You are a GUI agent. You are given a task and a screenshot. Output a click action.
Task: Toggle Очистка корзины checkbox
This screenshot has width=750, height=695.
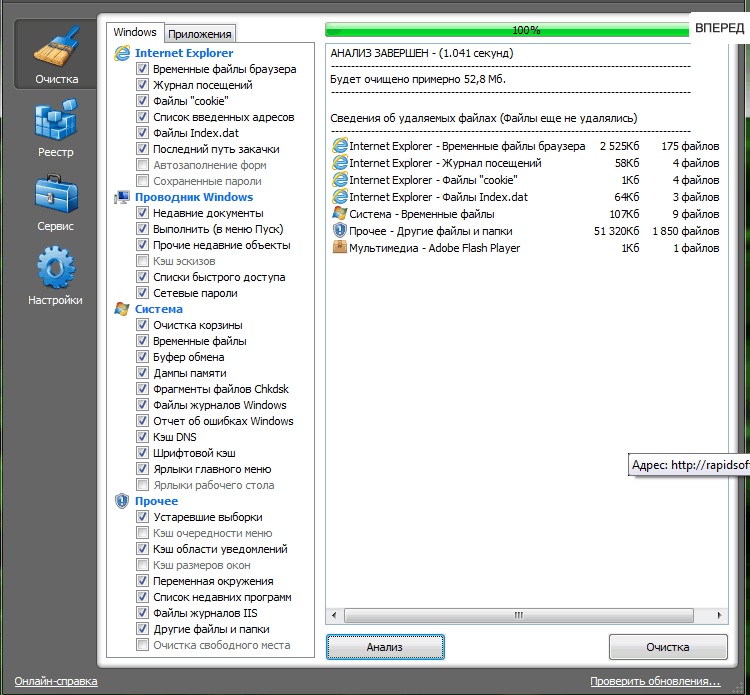point(142,325)
